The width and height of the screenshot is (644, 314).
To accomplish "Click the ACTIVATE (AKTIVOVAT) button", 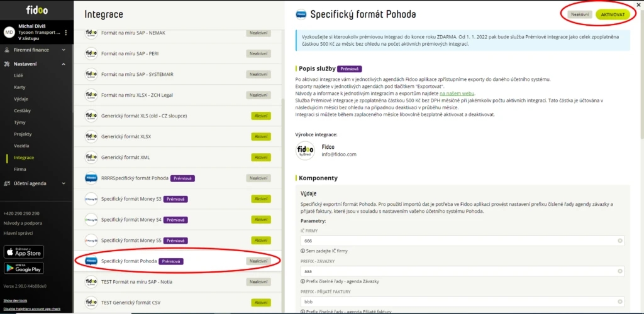I will 613,14.
